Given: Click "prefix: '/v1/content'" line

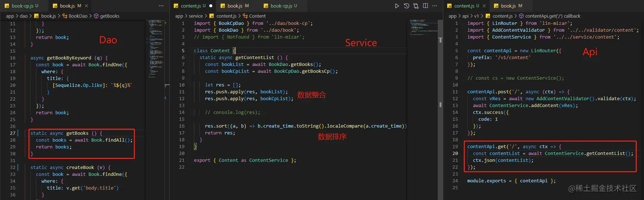Looking at the screenshot, I should [x=502, y=58].
